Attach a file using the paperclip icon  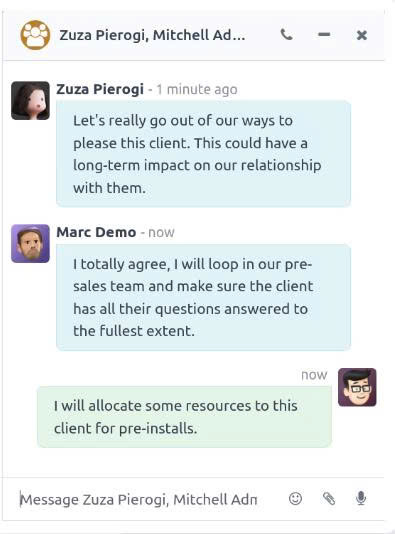coord(329,499)
